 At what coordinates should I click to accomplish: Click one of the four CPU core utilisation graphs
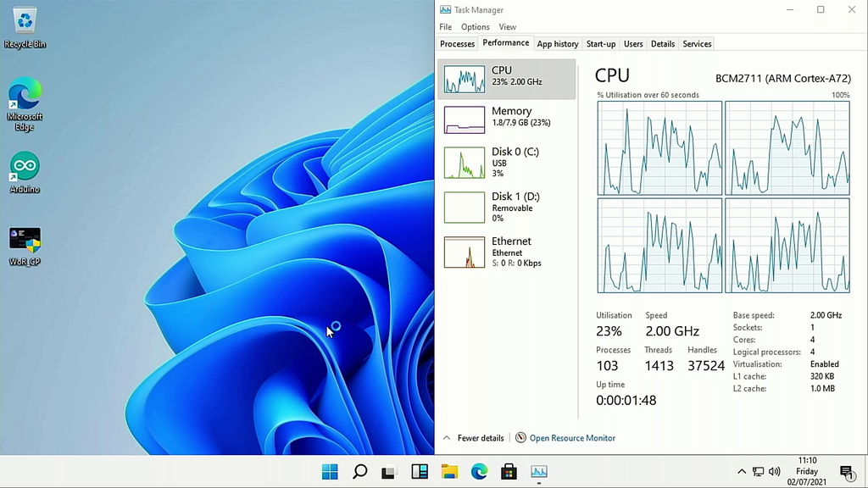(659, 148)
